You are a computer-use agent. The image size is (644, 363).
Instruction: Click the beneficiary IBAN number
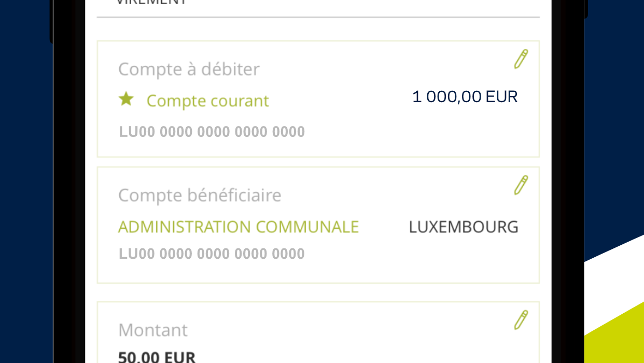pos(212,254)
